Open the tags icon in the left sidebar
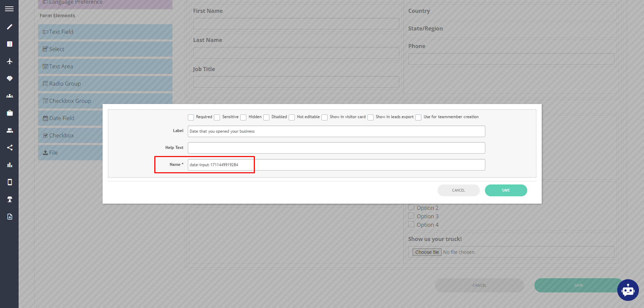Viewport: 644px width, 308px height. (x=9, y=78)
